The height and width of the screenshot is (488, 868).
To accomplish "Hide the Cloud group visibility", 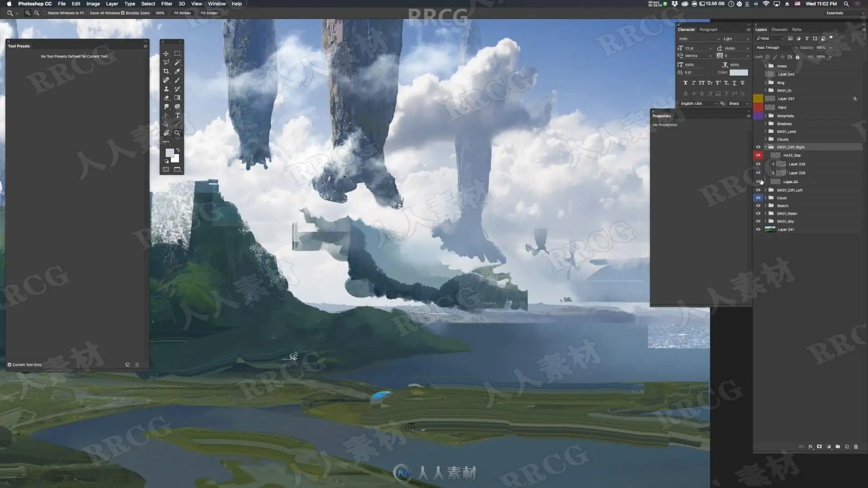I will pyautogui.click(x=758, y=198).
